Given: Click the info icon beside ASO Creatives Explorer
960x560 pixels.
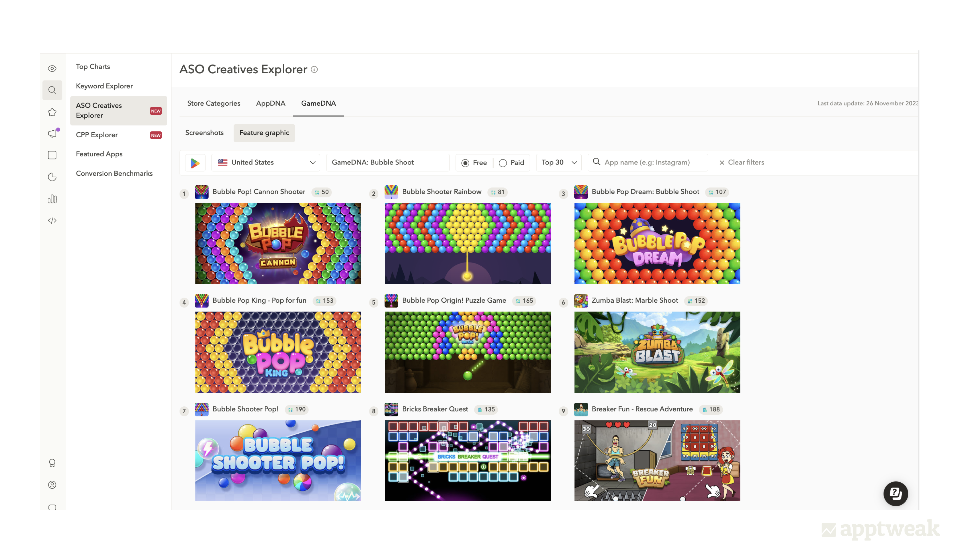Looking at the screenshot, I should pos(314,69).
